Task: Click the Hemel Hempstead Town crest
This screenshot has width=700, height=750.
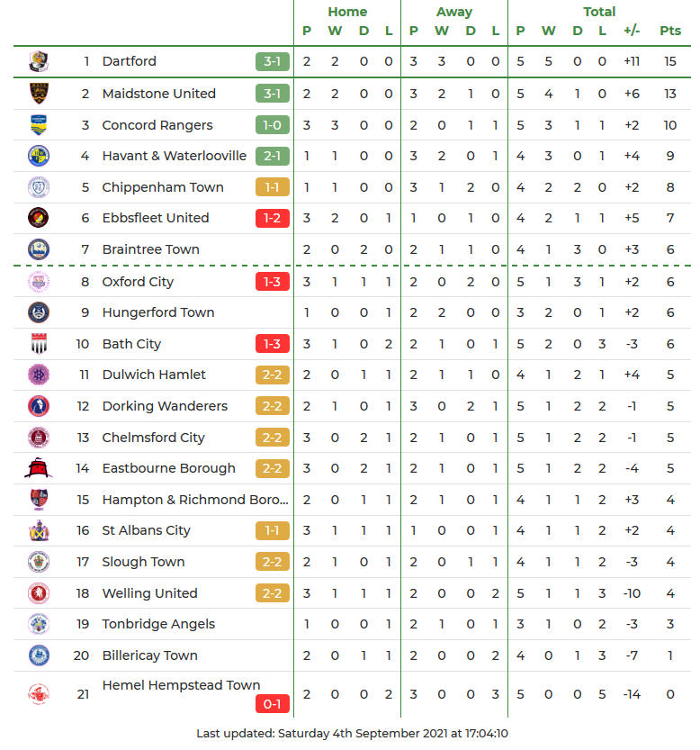Action: (39, 694)
